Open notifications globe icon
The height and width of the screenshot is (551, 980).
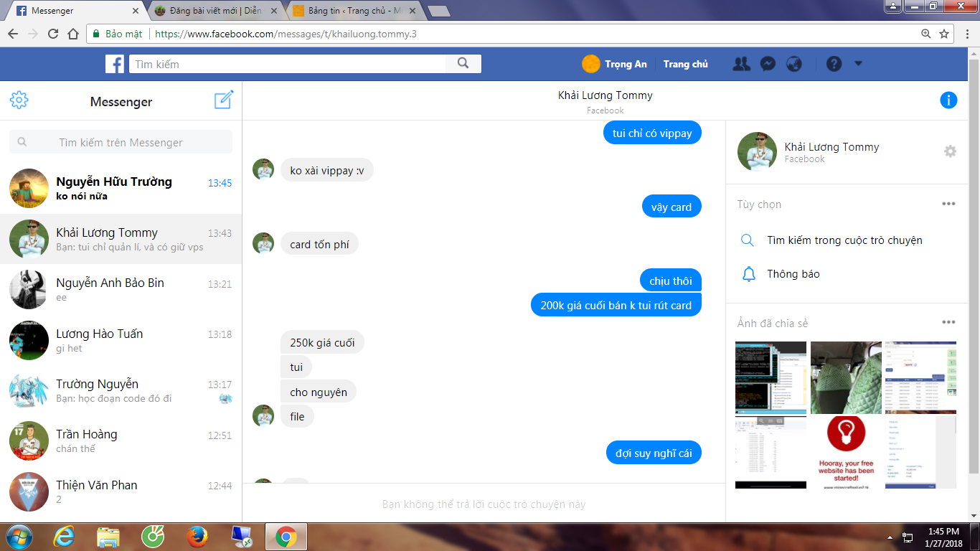(793, 64)
